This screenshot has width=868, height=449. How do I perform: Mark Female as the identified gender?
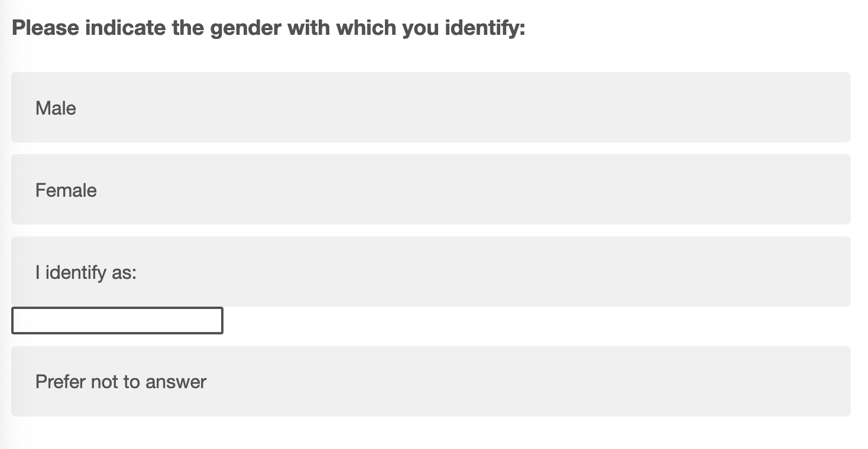coord(430,190)
